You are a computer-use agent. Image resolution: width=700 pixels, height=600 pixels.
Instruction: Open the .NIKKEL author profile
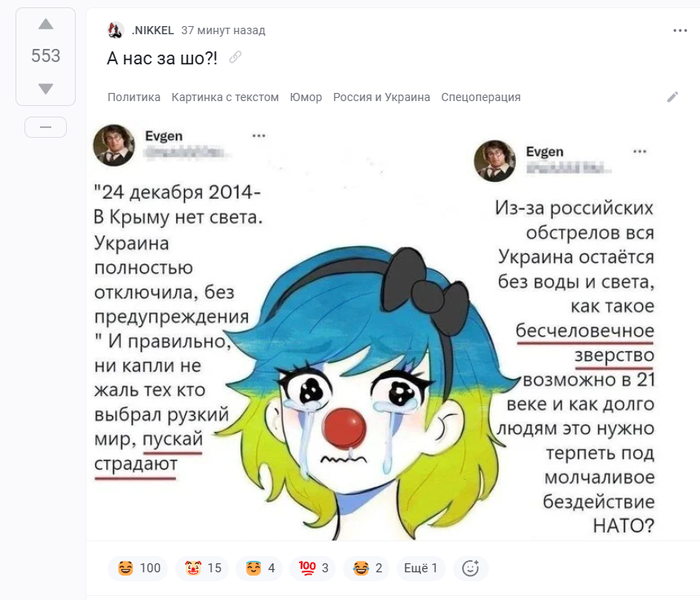coord(153,30)
